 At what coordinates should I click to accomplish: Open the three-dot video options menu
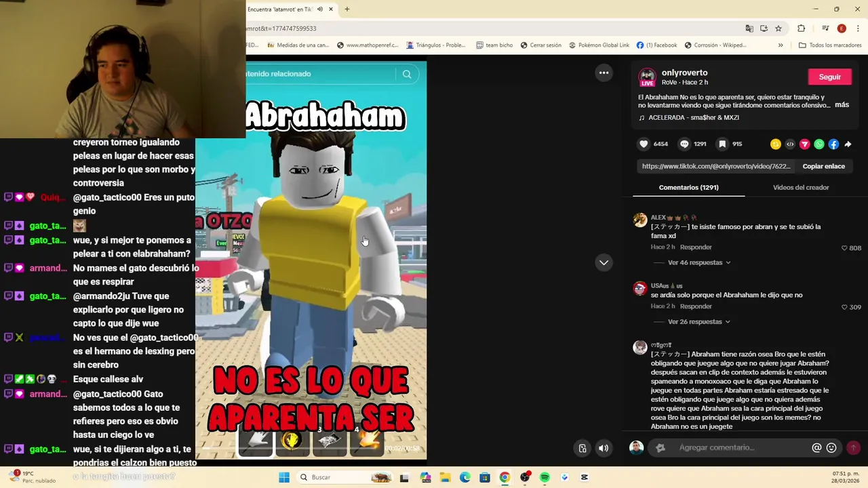click(604, 73)
